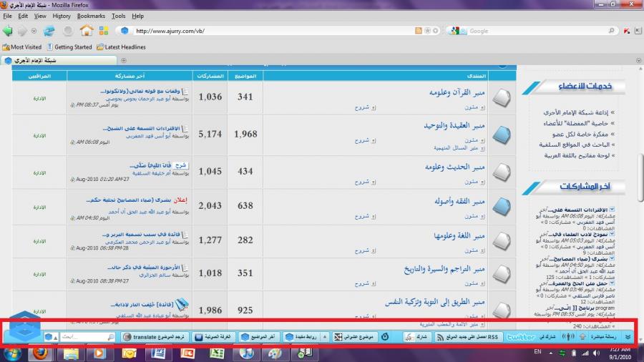Image resolution: width=644 pixels, height=362 pixels.
Task: Open the منبر القرآن وعلومه forum icon
Action: pos(503,97)
